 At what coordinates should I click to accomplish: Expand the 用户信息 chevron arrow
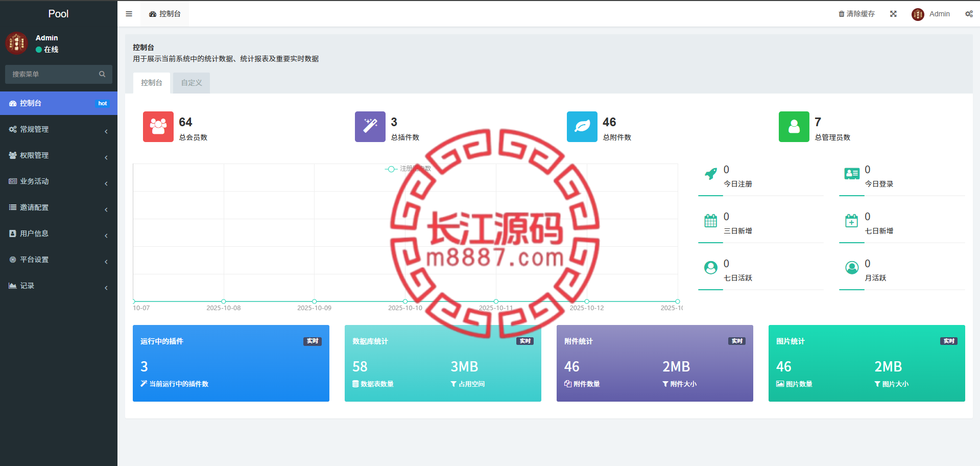[x=106, y=236]
